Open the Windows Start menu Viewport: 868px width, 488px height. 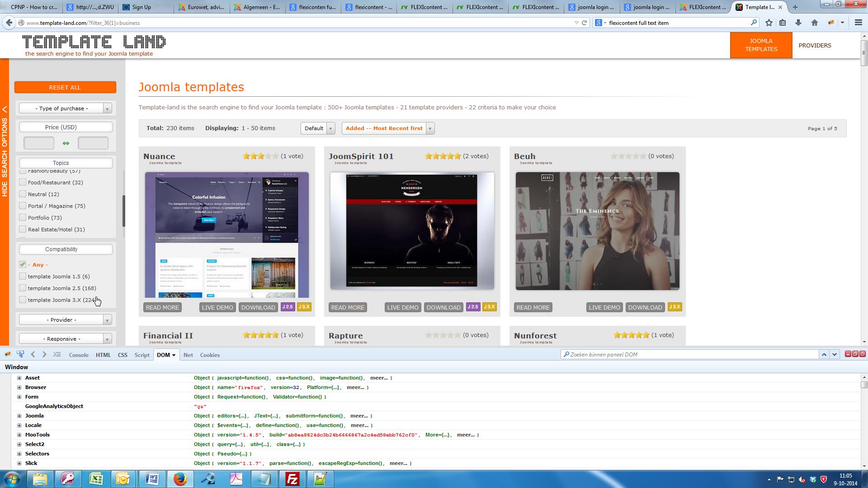click(x=12, y=479)
